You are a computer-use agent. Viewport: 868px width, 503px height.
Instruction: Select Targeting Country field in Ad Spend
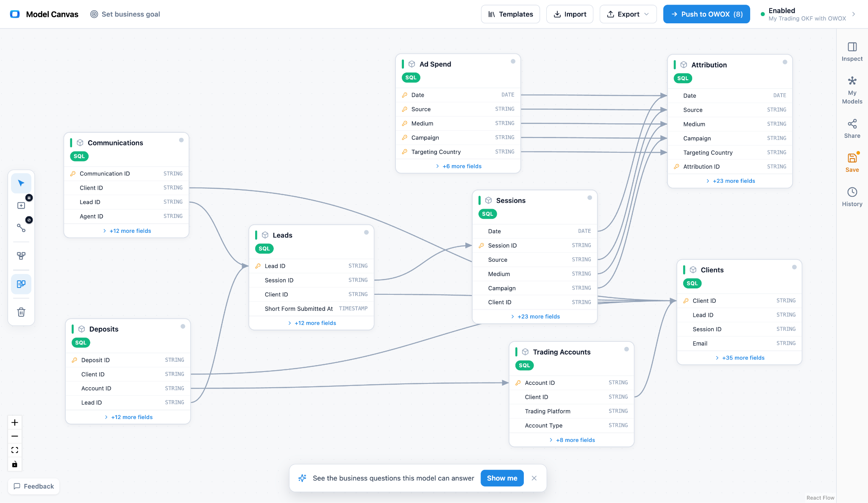point(458,152)
